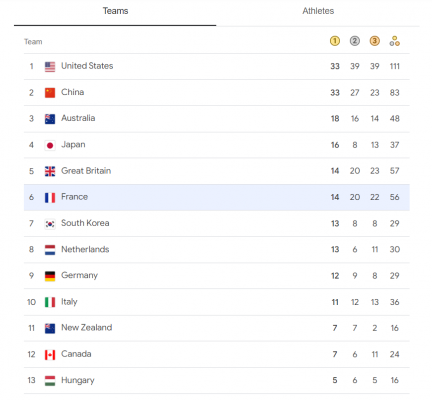Click the bronze medal column icon
This screenshot has height=400, width=432.
375,41
